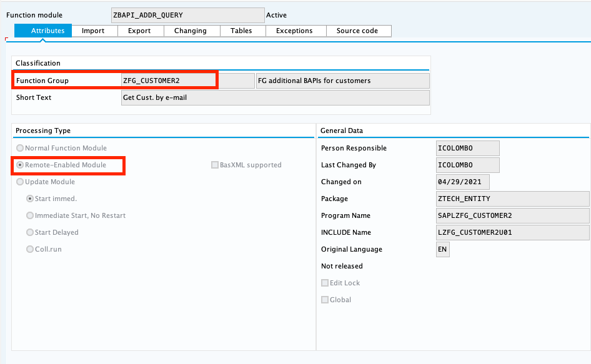Choose the Coll.run radio option
The image size is (591, 364).
coord(30,249)
